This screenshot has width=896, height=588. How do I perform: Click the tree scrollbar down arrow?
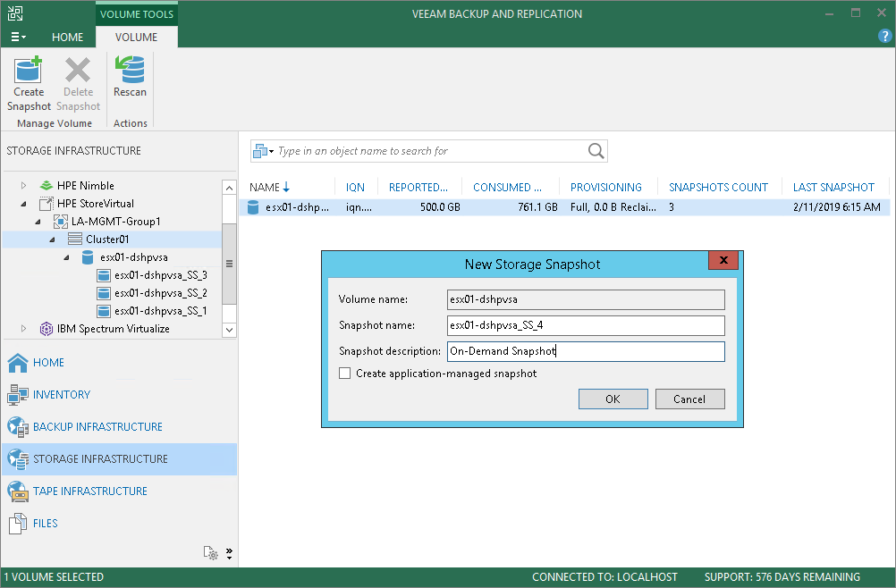click(229, 330)
